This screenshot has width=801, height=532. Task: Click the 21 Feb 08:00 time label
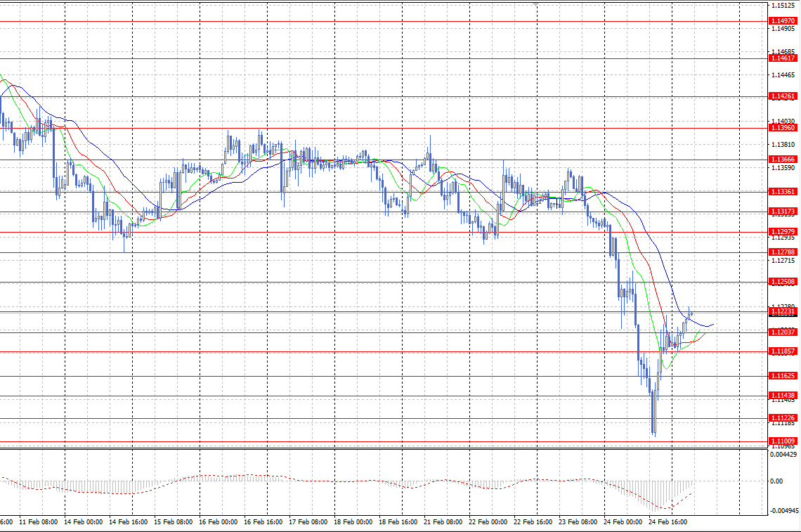(443, 522)
